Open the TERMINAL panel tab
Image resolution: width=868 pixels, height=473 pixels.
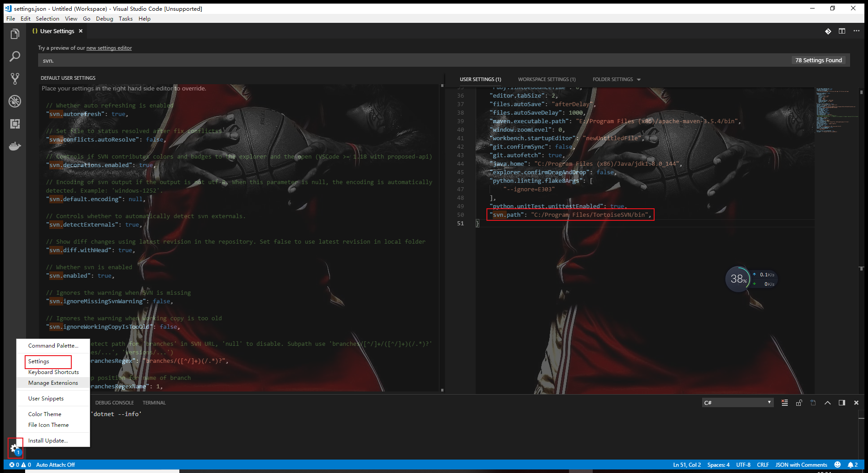coord(154,403)
